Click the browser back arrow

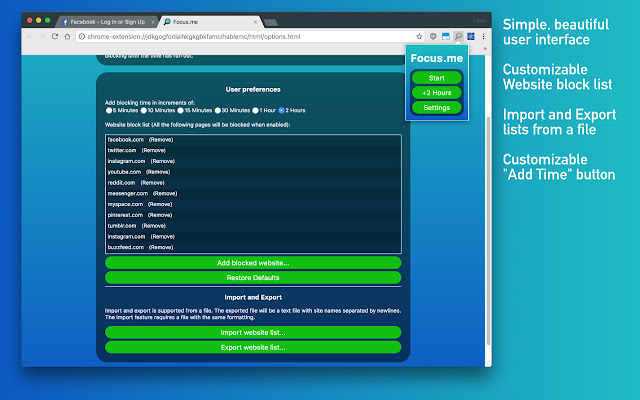point(29,36)
